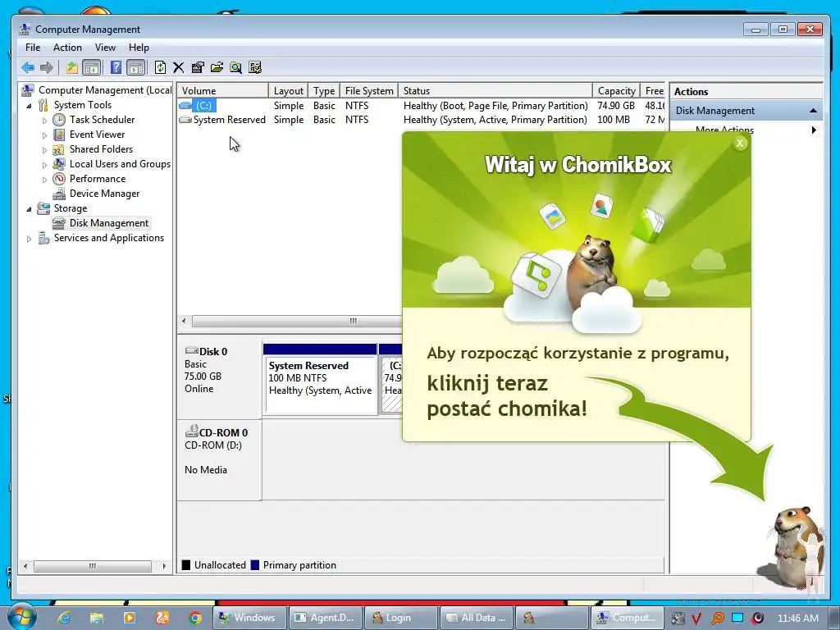Select Disk Management in the tree
The image size is (840, 630).
pos(109,223)
